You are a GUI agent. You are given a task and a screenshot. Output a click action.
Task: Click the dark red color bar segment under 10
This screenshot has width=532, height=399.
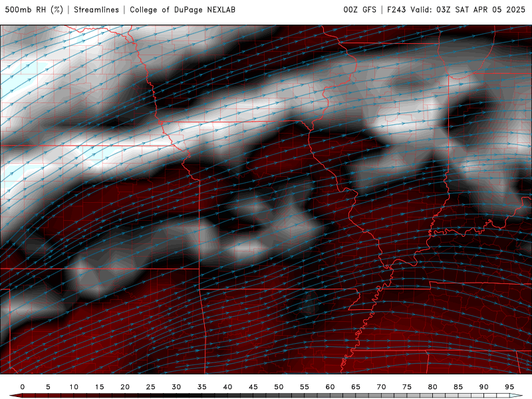80,396
